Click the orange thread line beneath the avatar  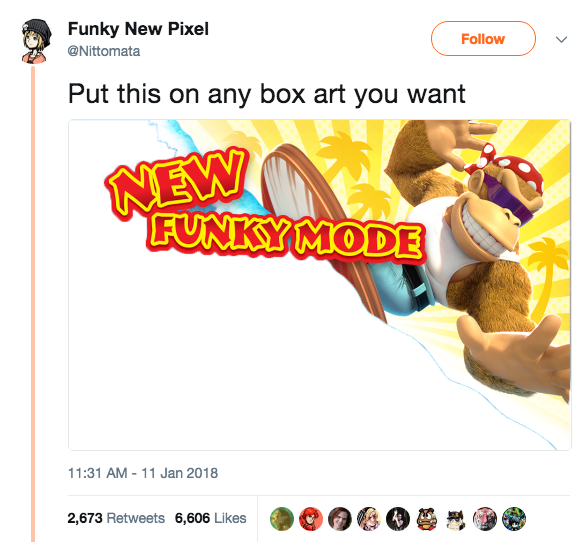pos(33,303)
